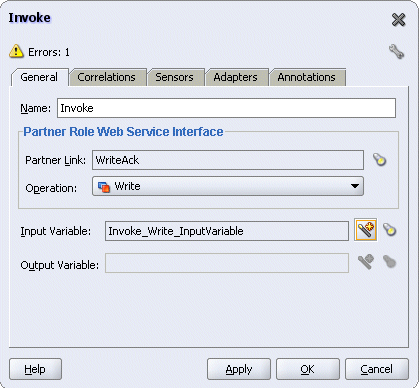Open the Operation dropdown arrow

click(355, 186)
